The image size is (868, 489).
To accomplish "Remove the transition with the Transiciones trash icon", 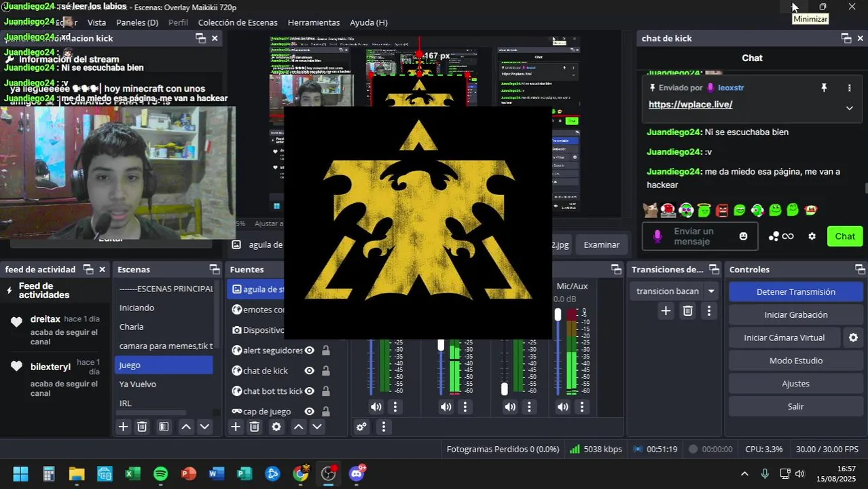I will pos(687,310).
